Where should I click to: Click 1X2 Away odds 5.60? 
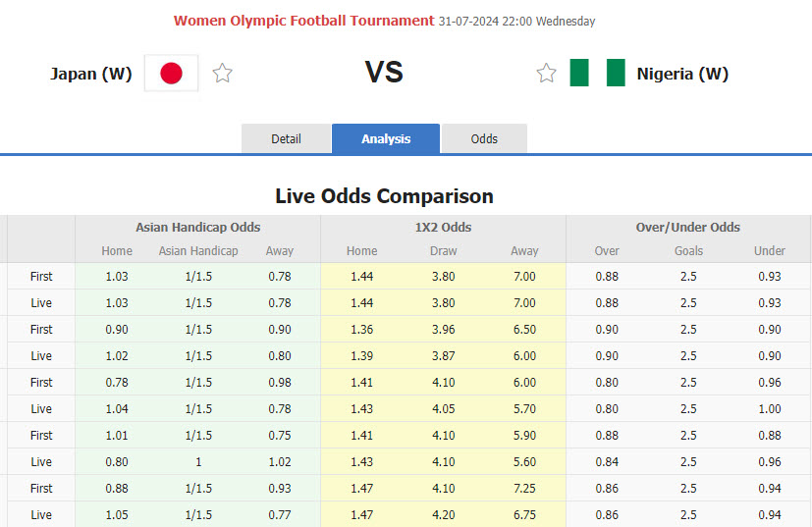point(524,462)
